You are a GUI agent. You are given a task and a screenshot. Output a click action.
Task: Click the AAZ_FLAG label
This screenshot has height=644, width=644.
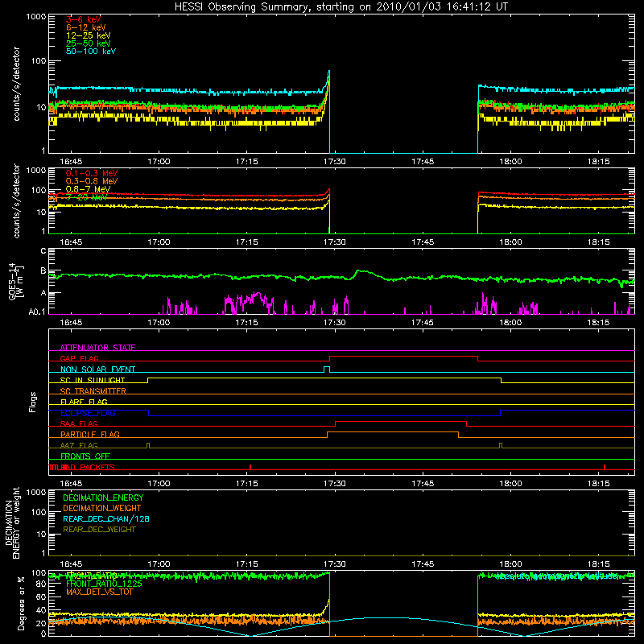[x=79, y=445]
